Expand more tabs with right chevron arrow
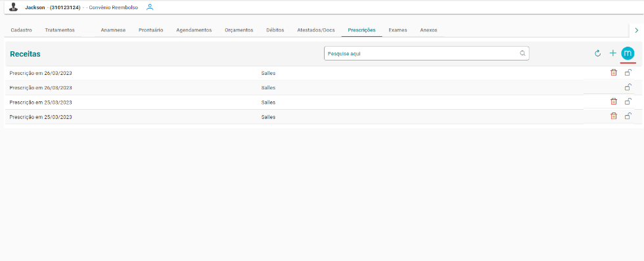The width and height of the screenshot is (644, 261). click(637, 30)
